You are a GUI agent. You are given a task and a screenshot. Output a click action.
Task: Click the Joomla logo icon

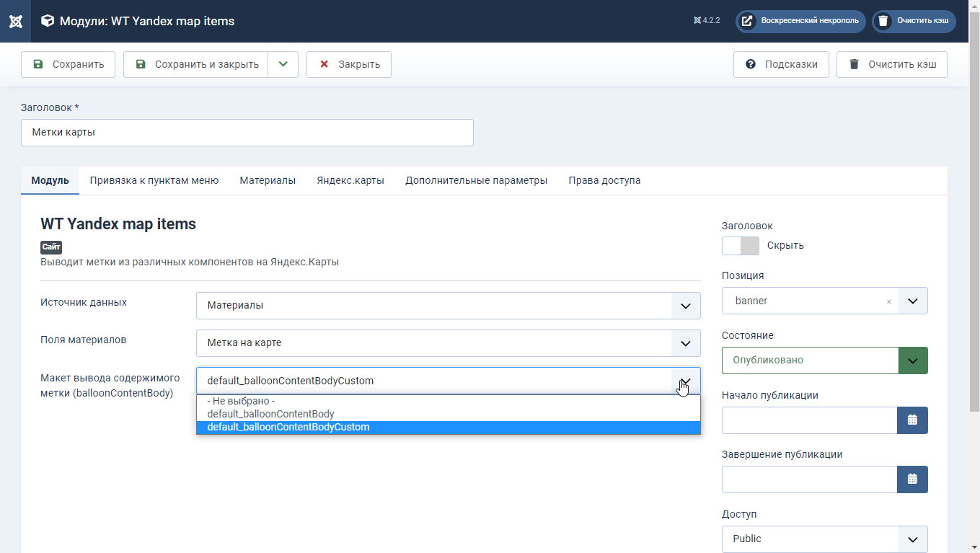(15, 21)
